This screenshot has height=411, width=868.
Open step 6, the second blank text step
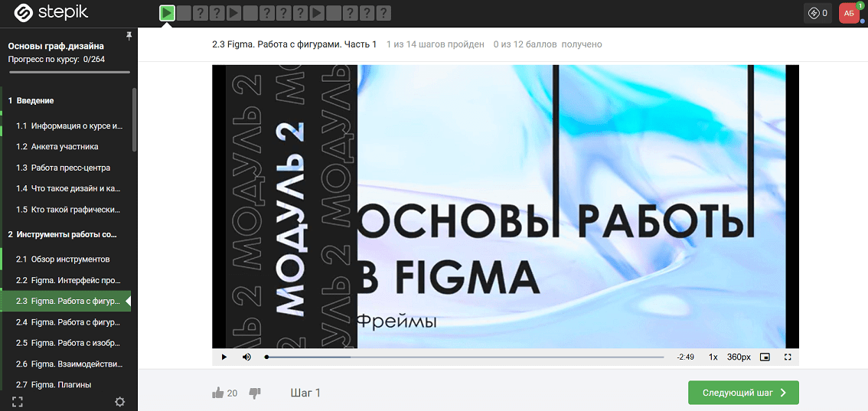251,13
